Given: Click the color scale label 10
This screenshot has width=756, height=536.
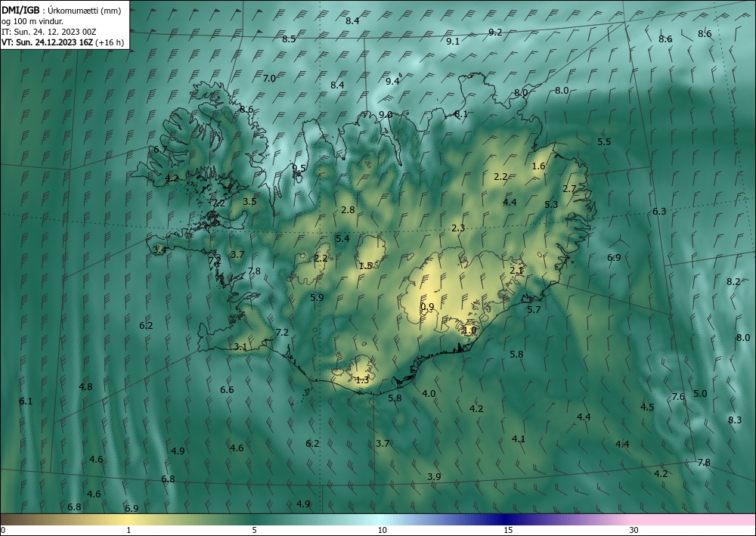Looking at the screenshot, I should (x=383, y=531).
